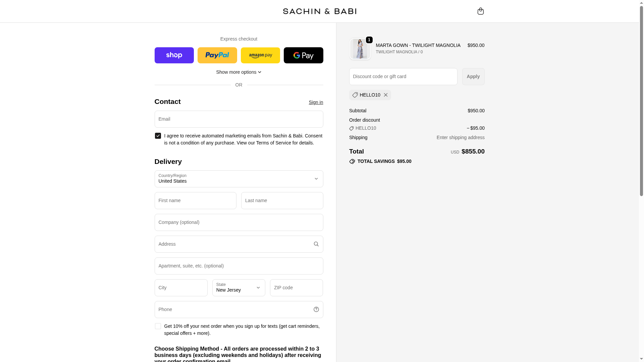Open the shopping bag cart icon
644x362 pixels.
pyautogui.click(x=480, y=11)
